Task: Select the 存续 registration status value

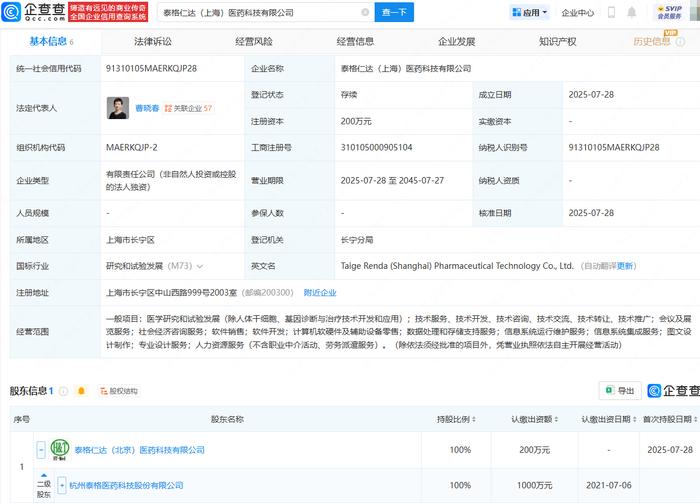Action: coord(349,95)
